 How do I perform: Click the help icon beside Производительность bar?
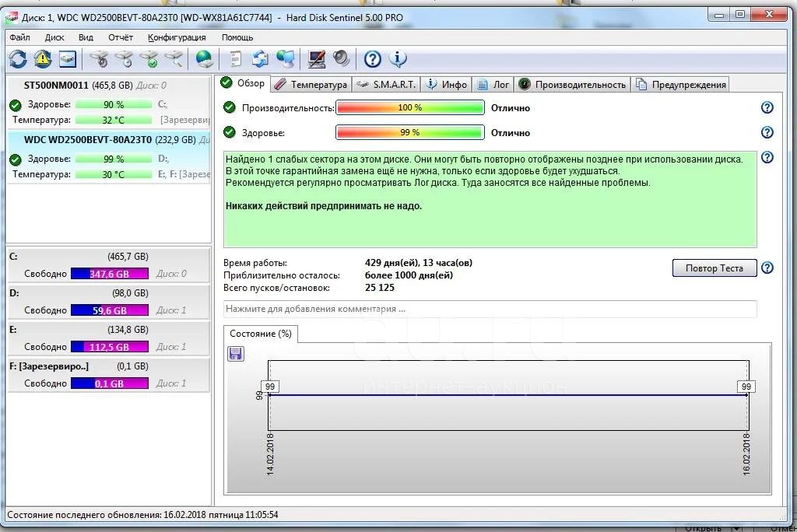[767, 107]
